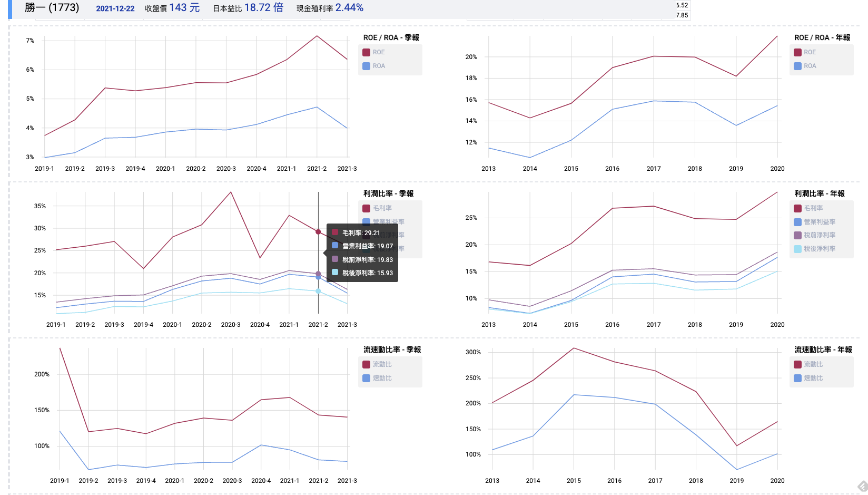Click chart title 利潤比率 - 季報
Viewport: 868px width, 495px height.
[x=389, y=193]
